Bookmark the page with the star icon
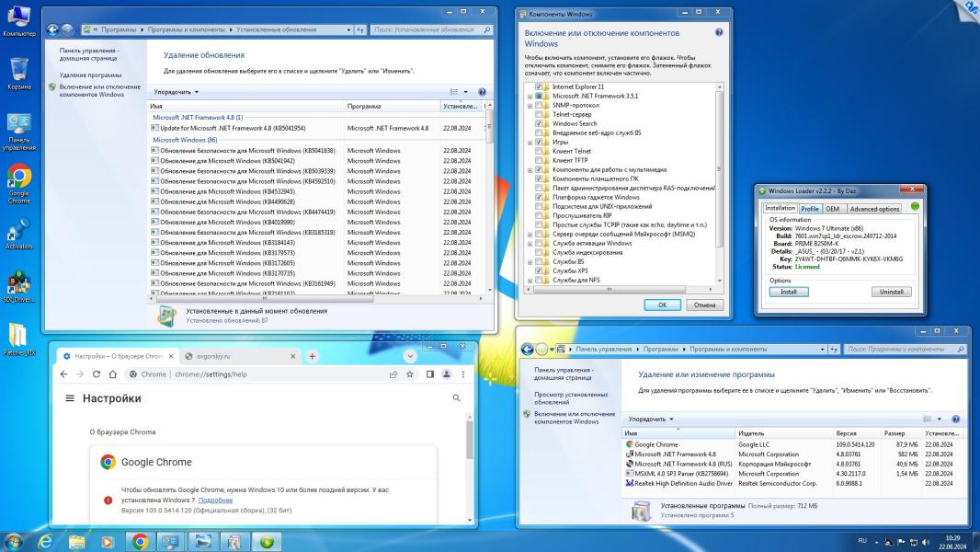The height and width of the screenshot is (552, 980). (x=410, y=374)
